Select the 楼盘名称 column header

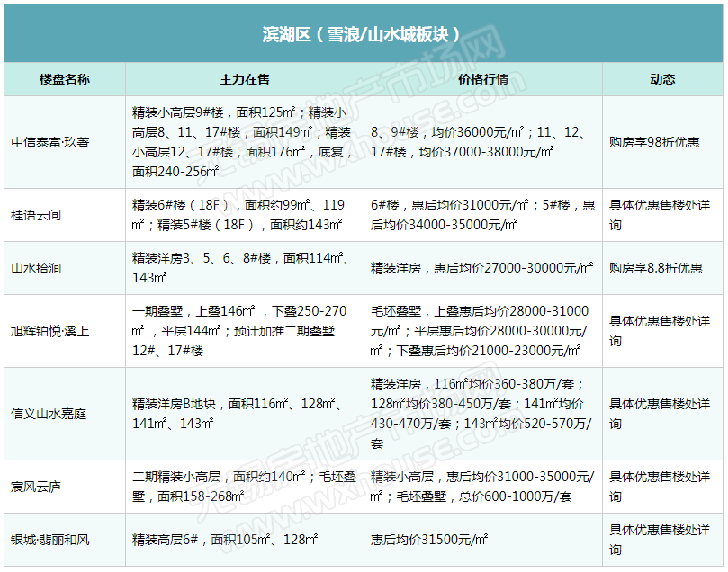[64, 79]
